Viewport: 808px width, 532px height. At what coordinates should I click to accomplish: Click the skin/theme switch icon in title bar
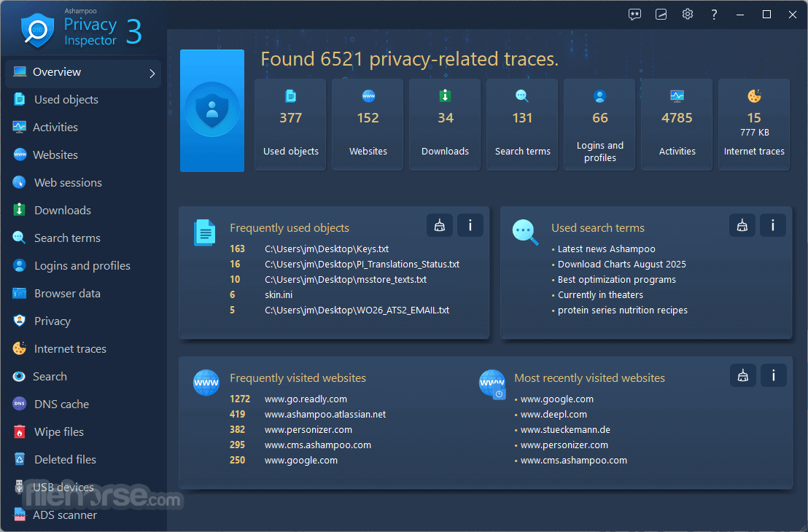(661, 15)
